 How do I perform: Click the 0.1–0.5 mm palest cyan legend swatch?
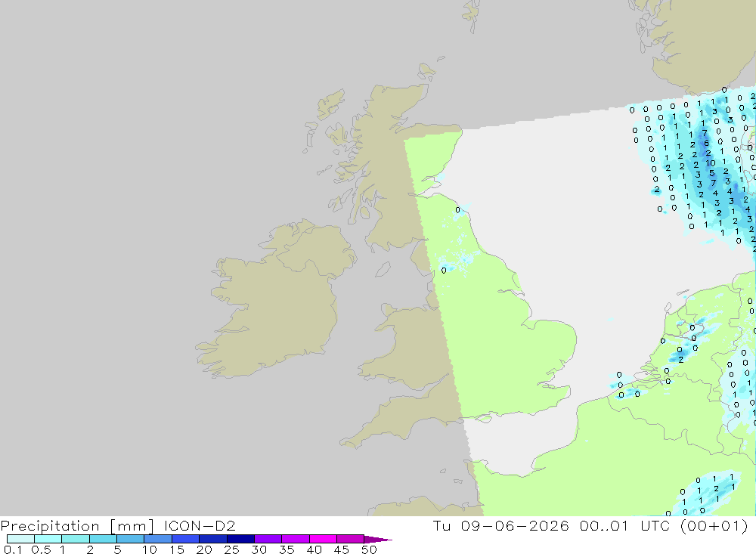coord(20,539)
